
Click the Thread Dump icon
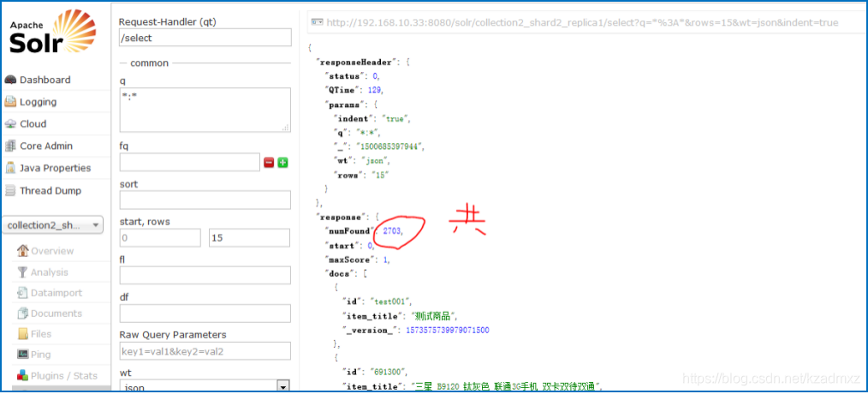point(10,191)
